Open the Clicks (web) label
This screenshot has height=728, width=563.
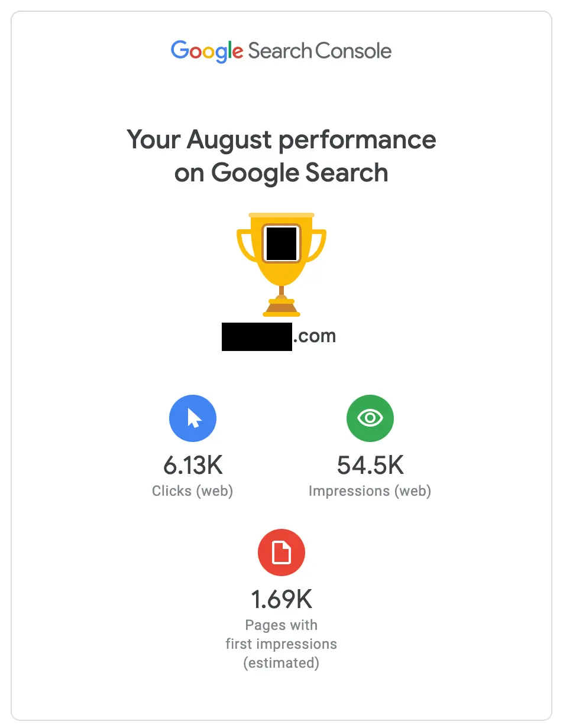point(193,491)
